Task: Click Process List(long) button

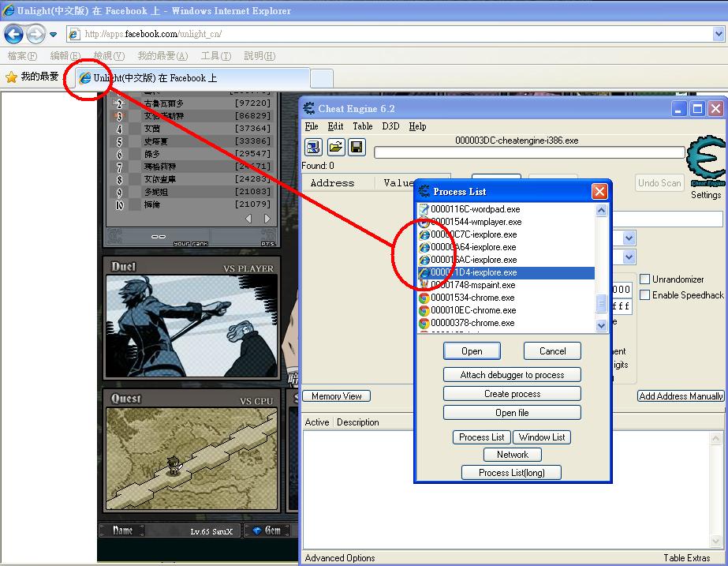Action: 512,473
